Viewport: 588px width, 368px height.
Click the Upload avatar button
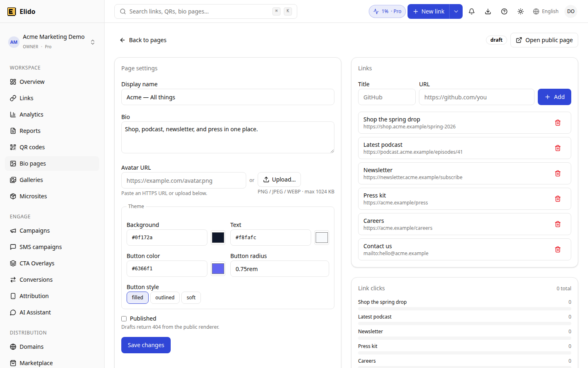click(279, 180)
